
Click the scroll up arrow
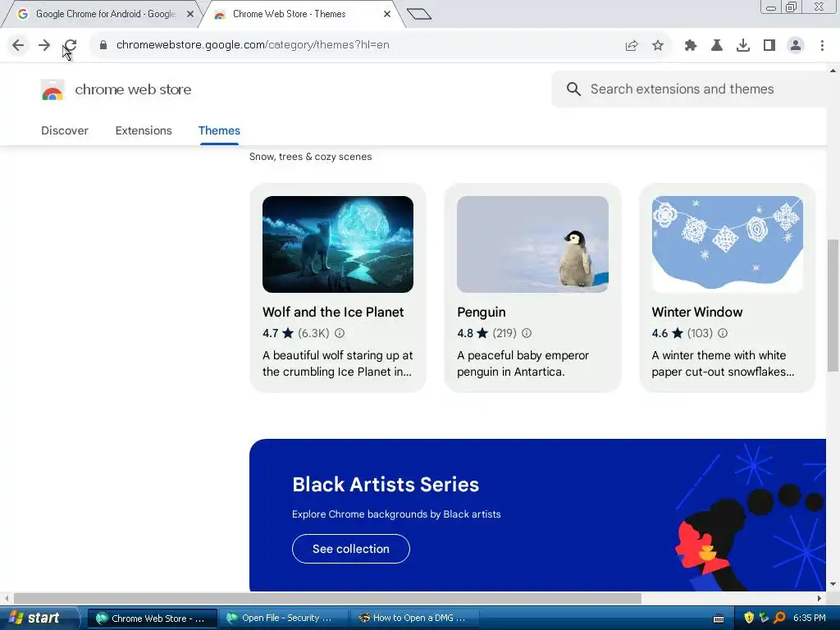(x=833, y=71)
